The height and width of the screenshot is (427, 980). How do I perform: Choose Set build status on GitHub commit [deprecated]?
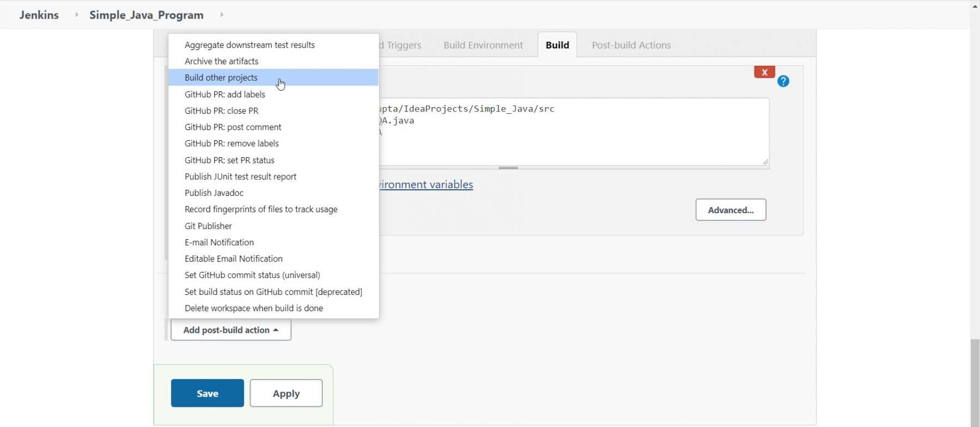tap(273, 292)
